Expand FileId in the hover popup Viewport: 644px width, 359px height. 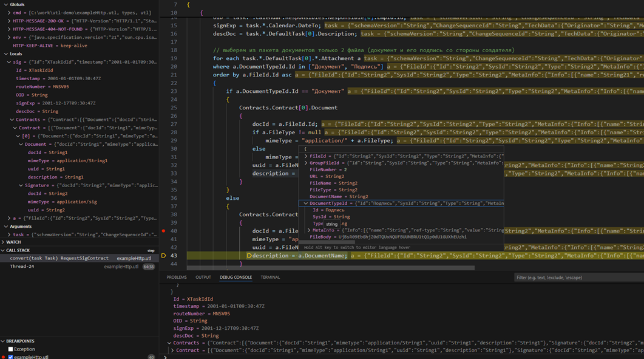pos(306,156)
